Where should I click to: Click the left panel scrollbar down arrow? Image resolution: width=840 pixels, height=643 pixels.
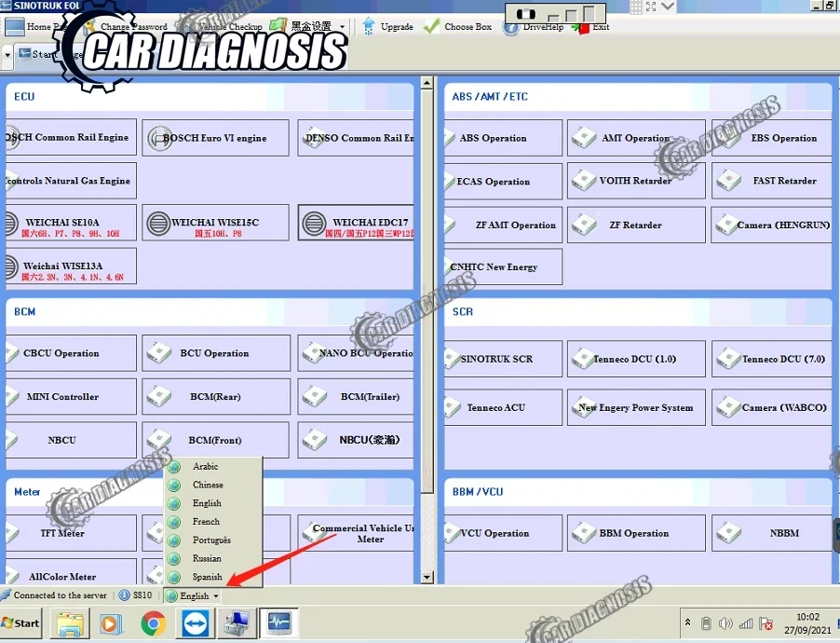[x=427, y=578]
